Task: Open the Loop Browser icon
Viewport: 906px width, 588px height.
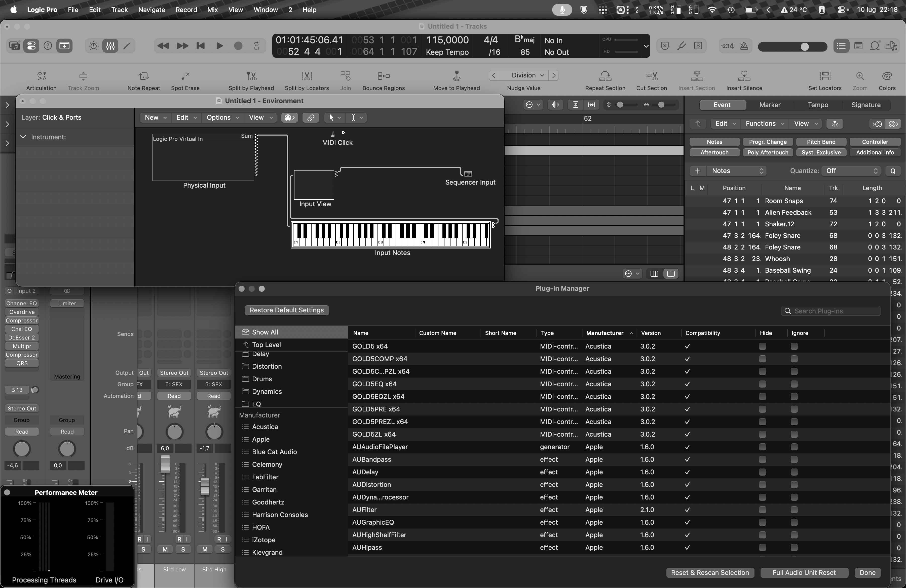Action: click(875, 46)
